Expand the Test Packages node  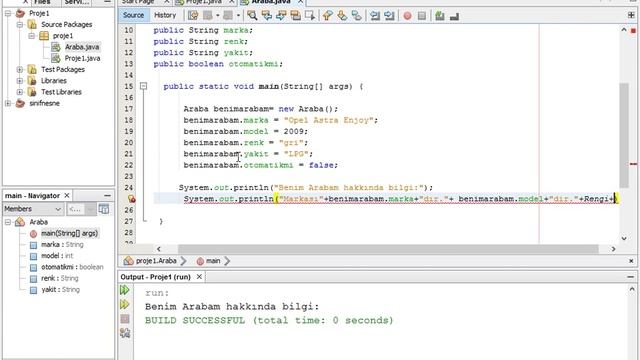click(20, 69)
